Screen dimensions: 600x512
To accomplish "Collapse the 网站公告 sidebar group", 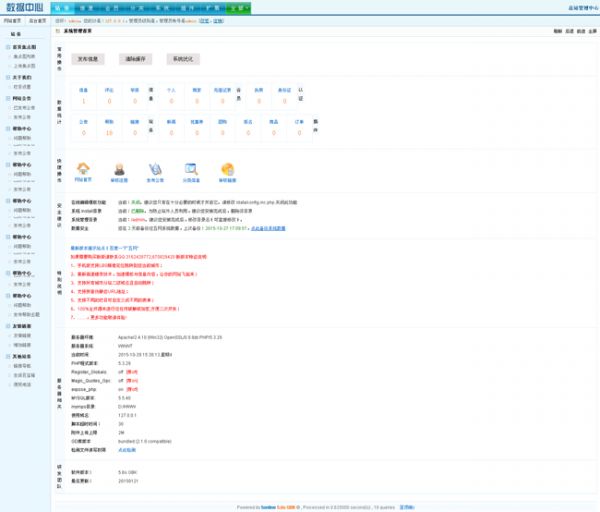I will click(8, 98).
